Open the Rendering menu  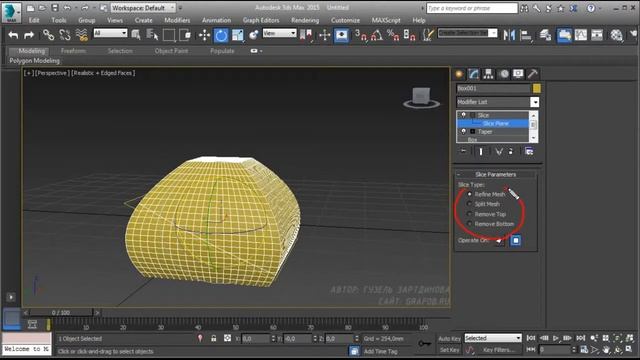pos(305,20)
